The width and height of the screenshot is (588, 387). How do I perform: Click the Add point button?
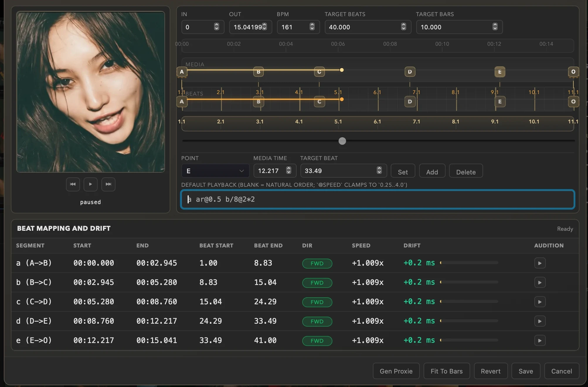click(x=432, y=171)
